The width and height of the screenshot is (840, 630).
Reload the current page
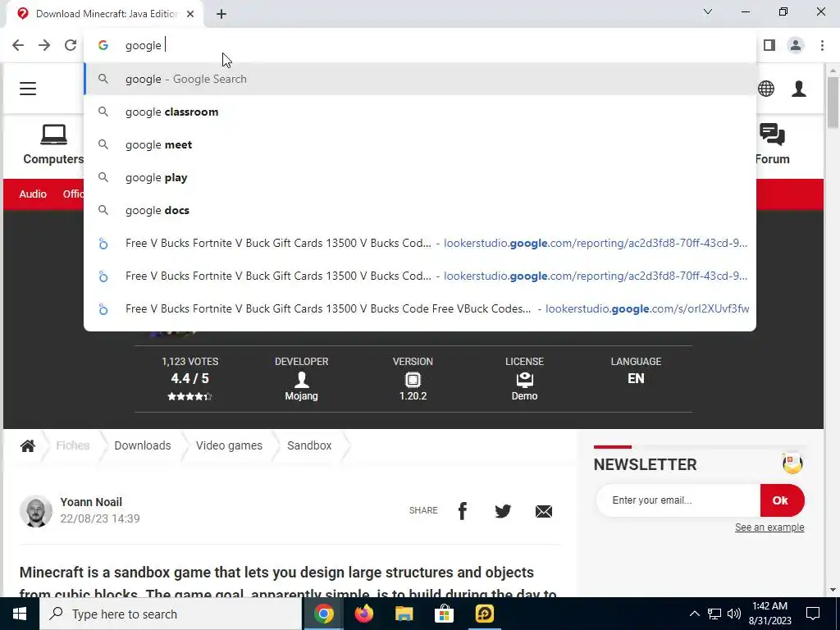coord(71,45)
